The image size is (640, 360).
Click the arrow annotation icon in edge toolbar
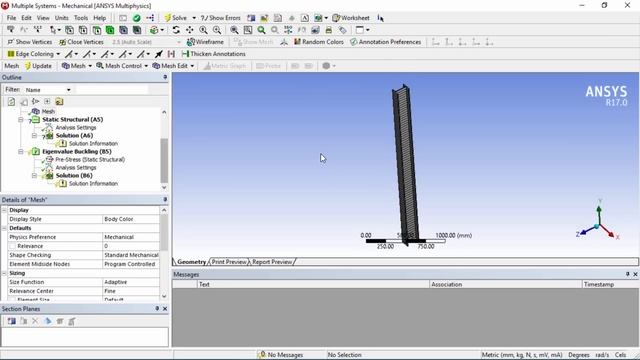click(159, 54)
